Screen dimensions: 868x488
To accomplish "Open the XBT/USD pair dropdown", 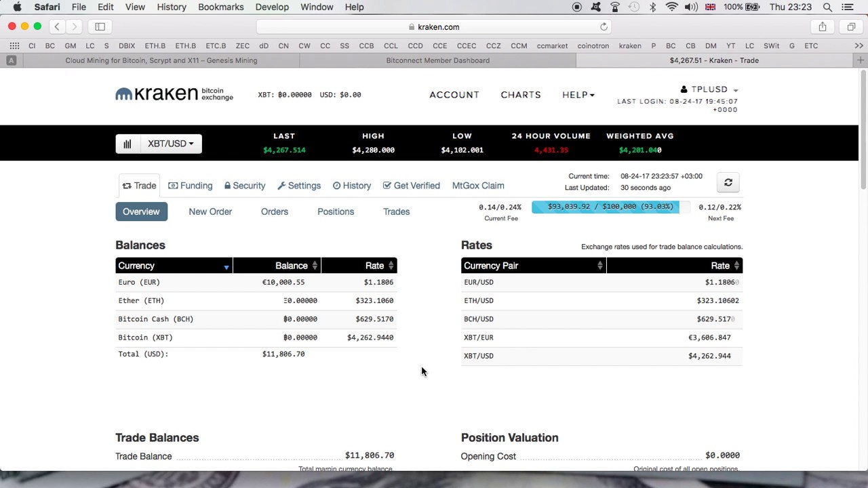I will pos(170,144).
